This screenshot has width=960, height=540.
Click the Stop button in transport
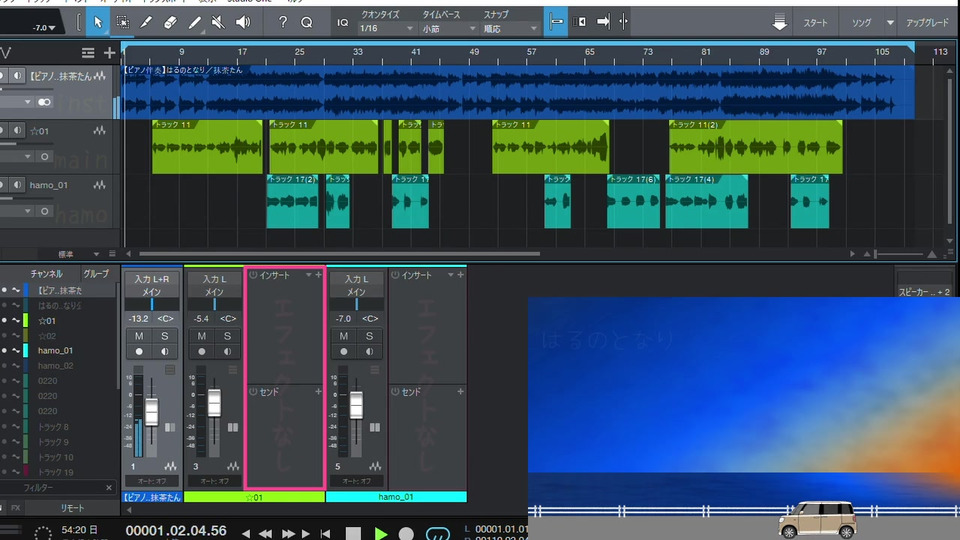(353, 533)
